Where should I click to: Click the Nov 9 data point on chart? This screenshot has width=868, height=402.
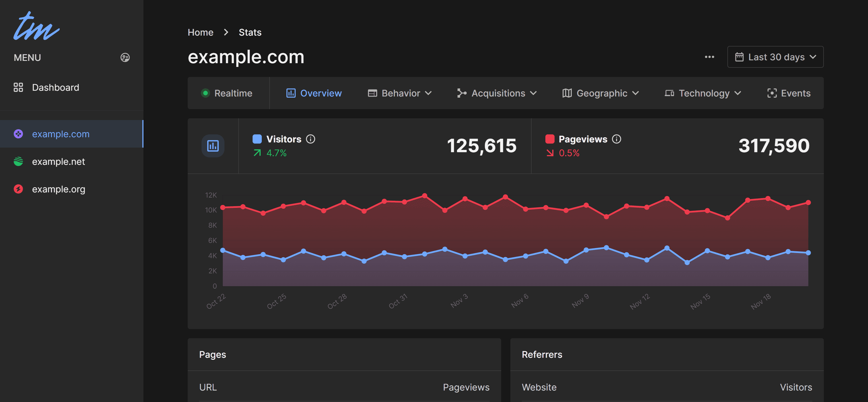(x=586, y=249)
